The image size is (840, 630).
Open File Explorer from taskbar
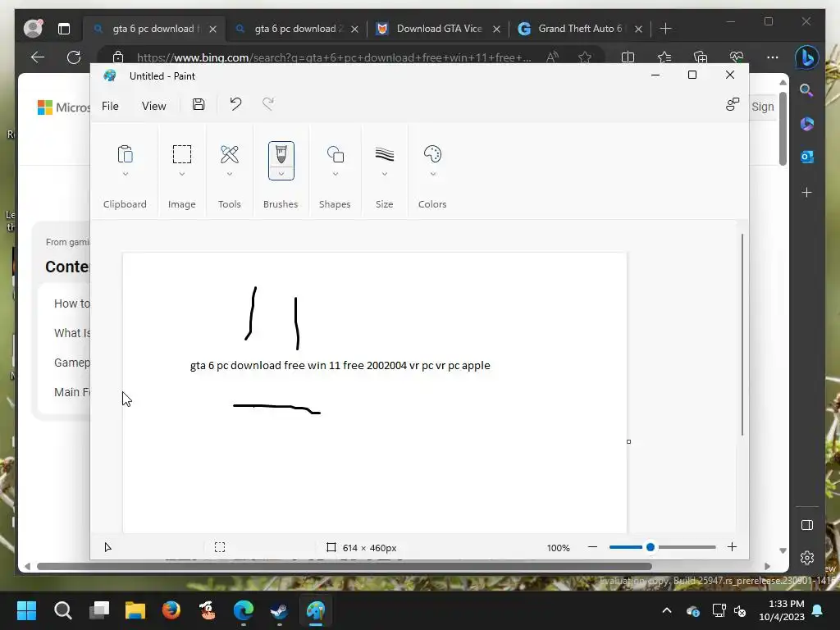pyautogui.click(x=135, y=610)
